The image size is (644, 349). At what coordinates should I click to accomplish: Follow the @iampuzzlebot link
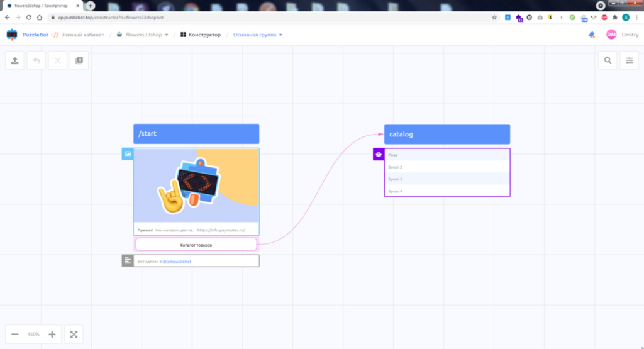(x=177, y=261)
